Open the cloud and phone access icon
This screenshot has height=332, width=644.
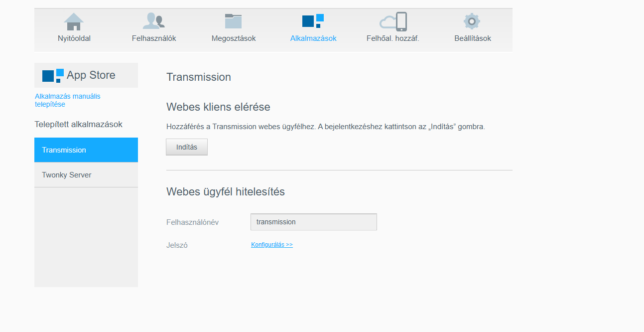[x=393, y=21]
